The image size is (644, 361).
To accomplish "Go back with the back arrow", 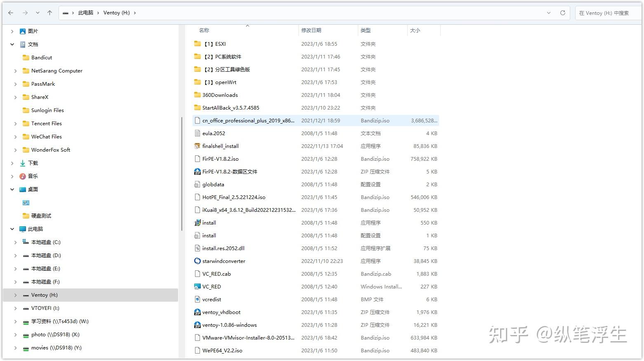I will [x=11, y=13].
